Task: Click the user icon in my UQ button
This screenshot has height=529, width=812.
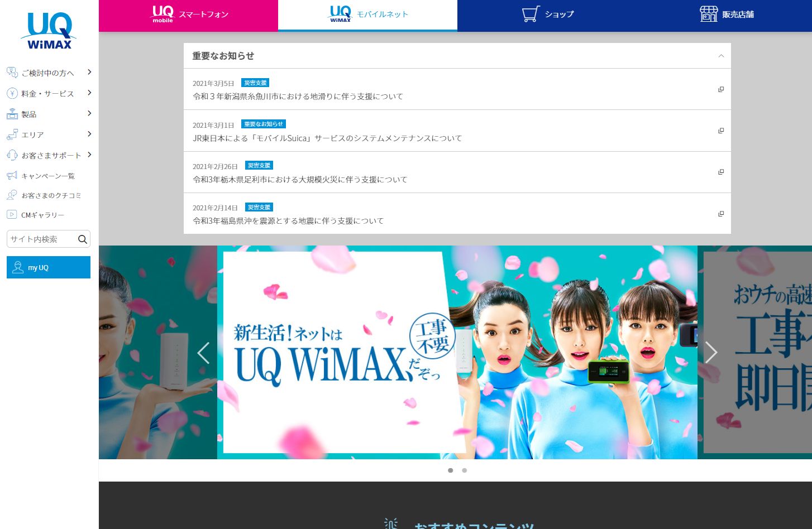Action: [18, 267]
